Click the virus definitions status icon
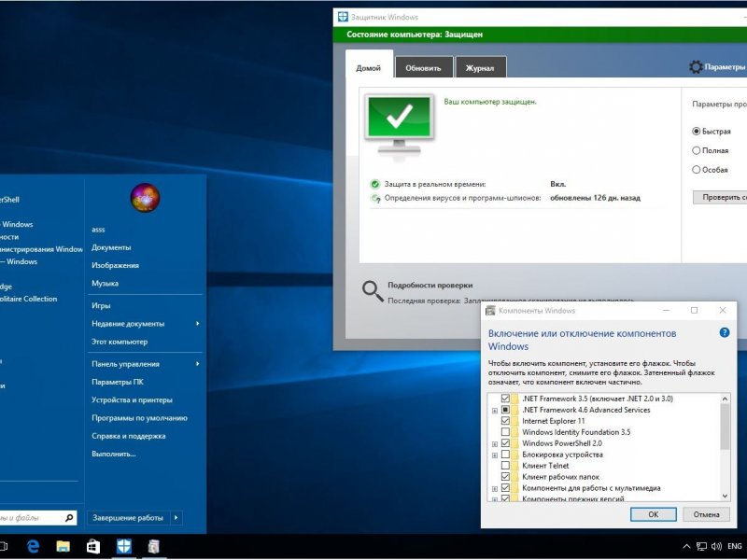This screenshot has height=560, width=747. (375, 198)
